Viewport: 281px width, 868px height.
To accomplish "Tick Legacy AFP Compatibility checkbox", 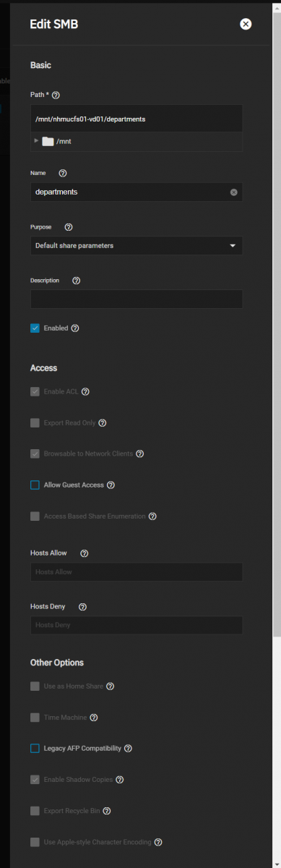I will [35, 748].
